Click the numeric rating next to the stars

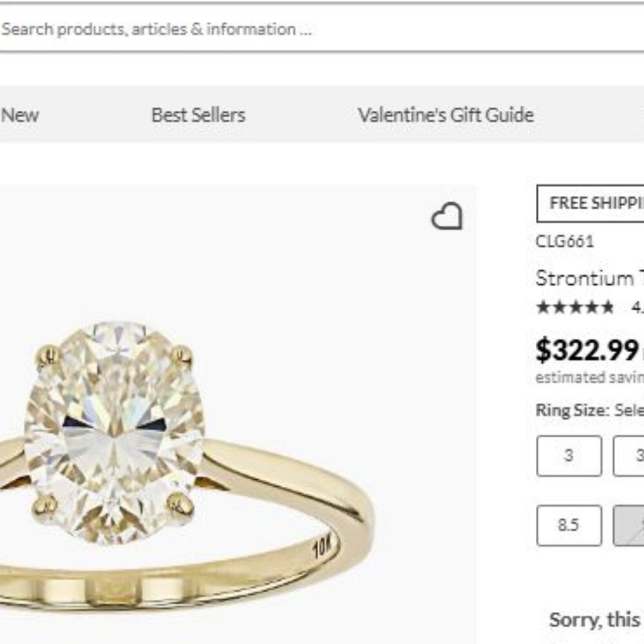[634, 308]
